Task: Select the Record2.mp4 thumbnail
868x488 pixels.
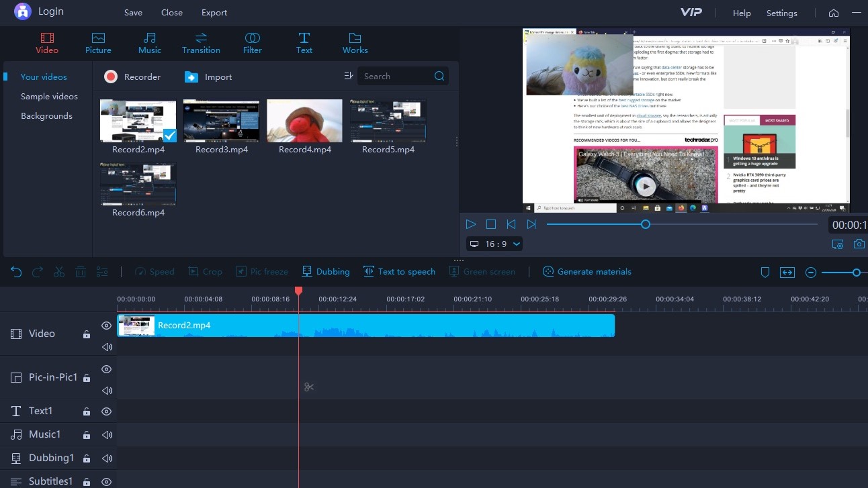Action: [x=138, y=121]
